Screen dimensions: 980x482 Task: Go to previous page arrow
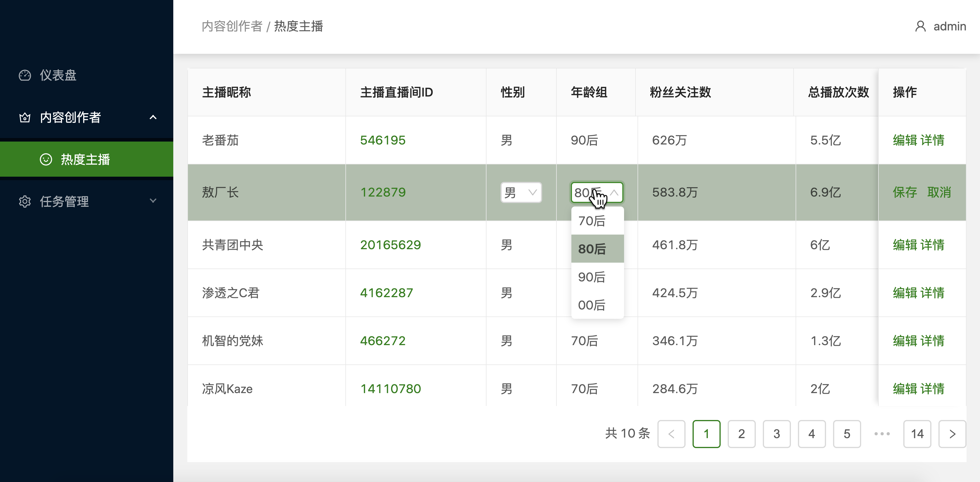[x=671, y=434]
